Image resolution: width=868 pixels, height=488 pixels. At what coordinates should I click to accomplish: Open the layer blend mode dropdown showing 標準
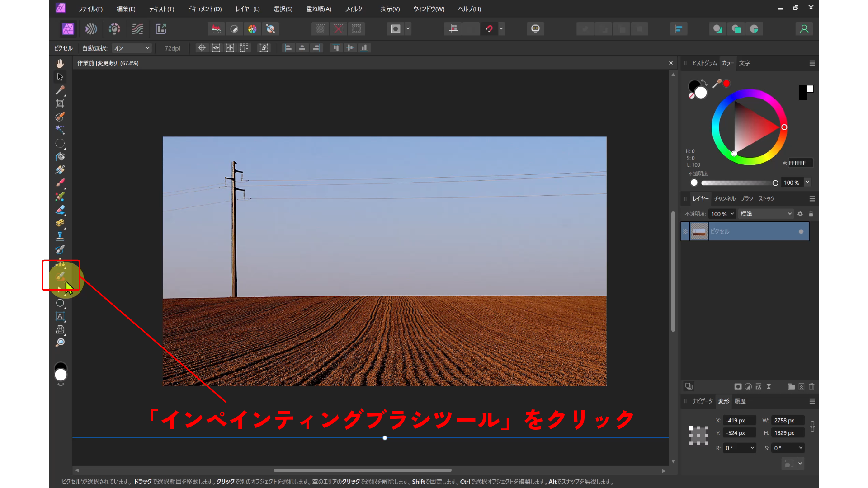click(x=766, y=214)
